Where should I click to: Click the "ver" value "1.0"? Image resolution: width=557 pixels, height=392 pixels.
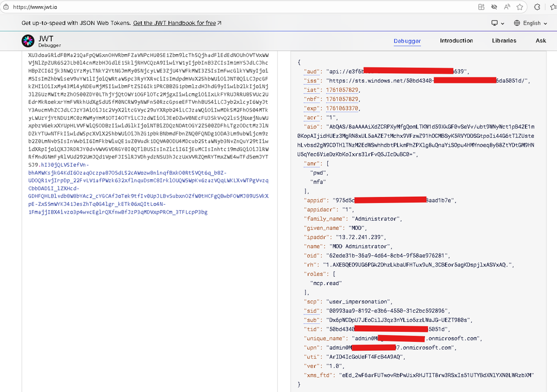[335, 366]
